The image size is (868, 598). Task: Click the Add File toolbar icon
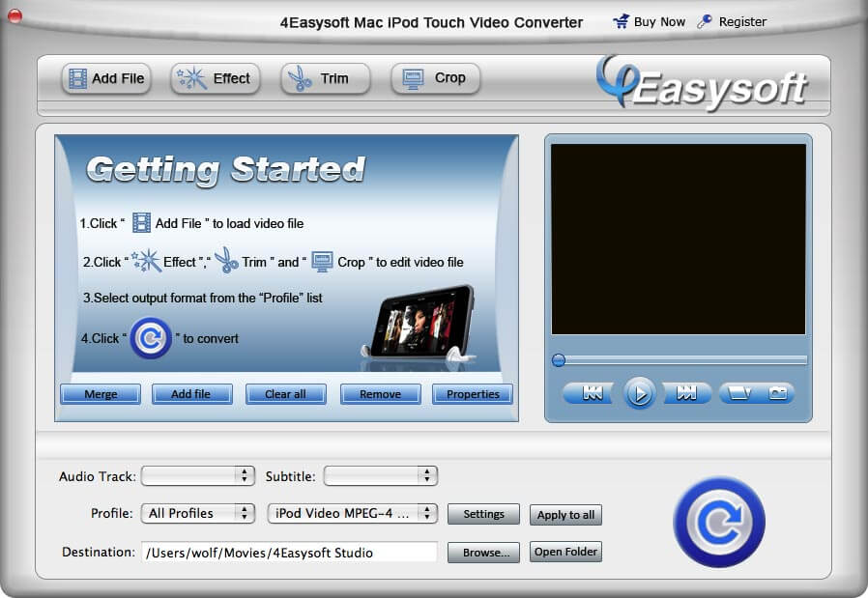pyautogui.click(x=76, y=78)
